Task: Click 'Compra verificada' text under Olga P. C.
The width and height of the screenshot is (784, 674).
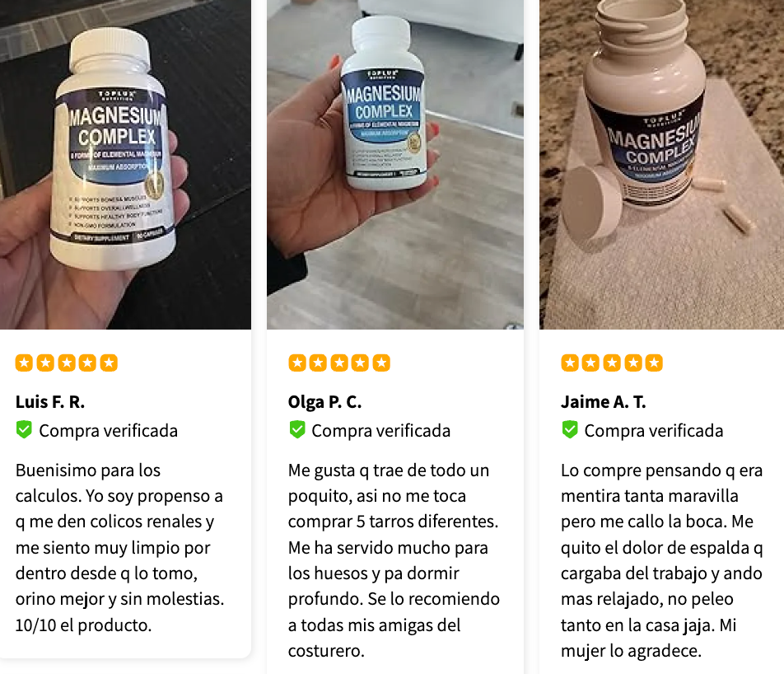Action: pos(381,431)
